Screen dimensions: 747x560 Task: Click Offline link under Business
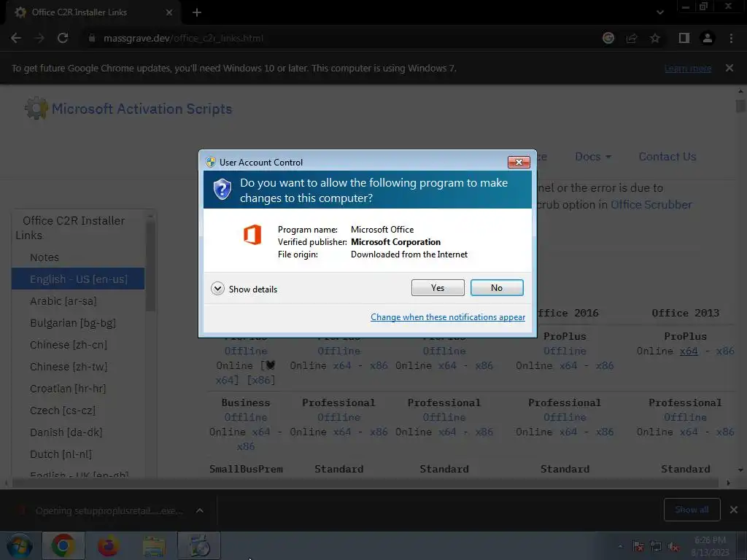point(245,417)
